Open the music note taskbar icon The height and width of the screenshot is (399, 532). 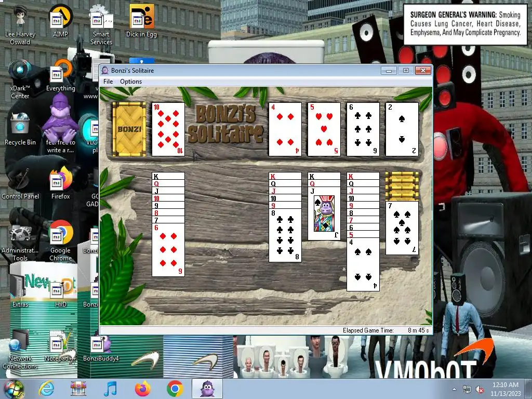[x=111, y=389]
